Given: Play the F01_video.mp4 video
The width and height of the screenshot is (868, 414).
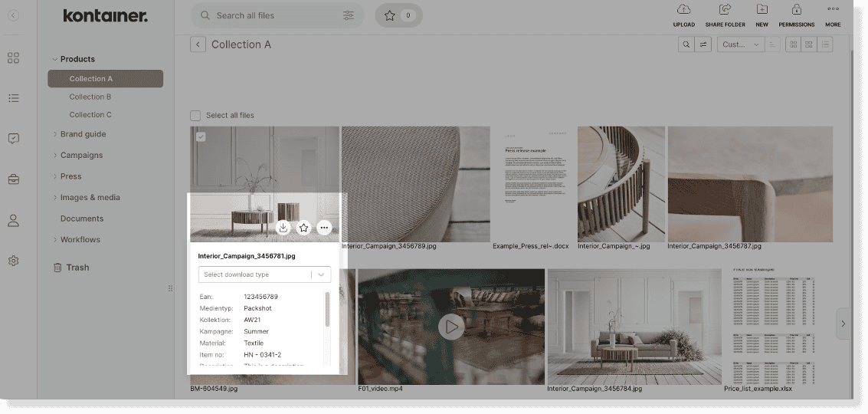Looking at the screenshot, I should coord(451,327).
